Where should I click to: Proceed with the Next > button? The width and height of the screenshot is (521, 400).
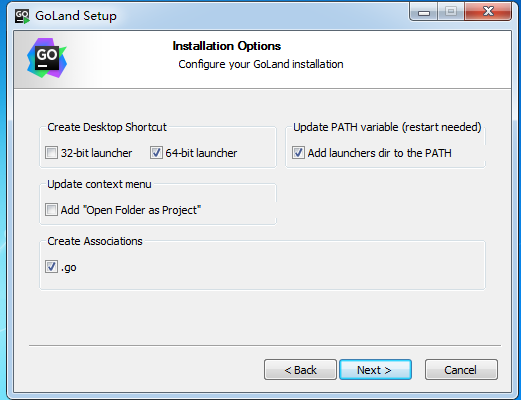375,370
